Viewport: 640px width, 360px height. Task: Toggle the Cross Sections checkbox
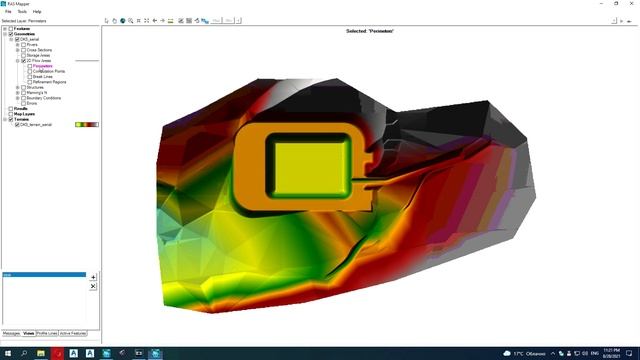click(24, 50)
